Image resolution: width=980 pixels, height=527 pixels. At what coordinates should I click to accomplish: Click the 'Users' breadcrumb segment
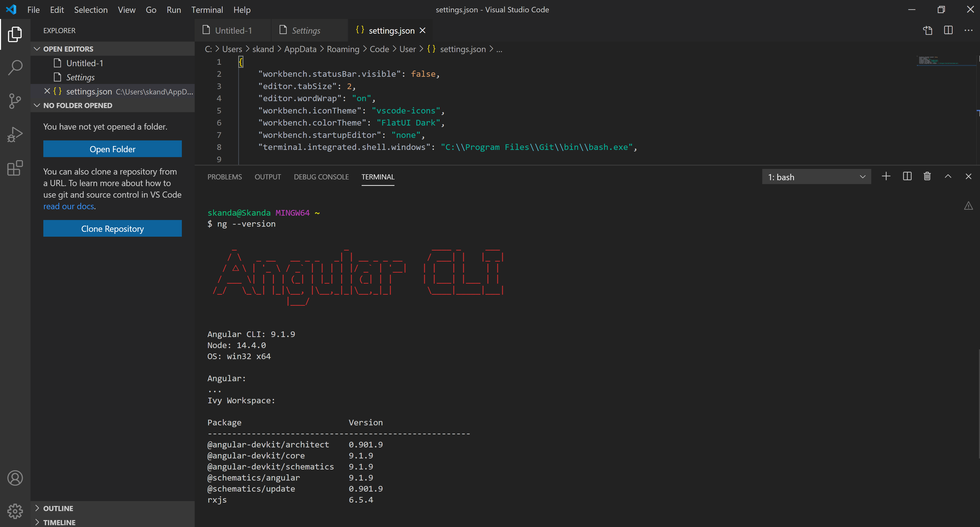[x=232, y=49]
